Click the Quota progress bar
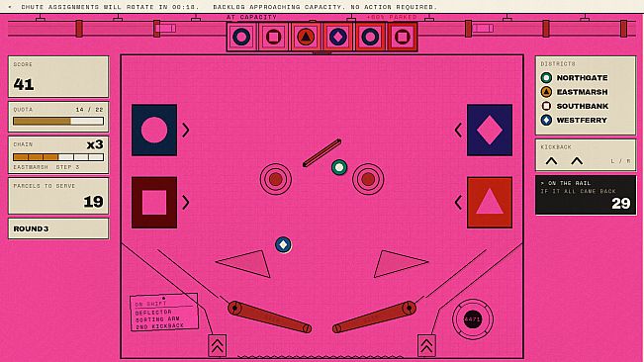The image size is (644, 362). tap(58, 121)
